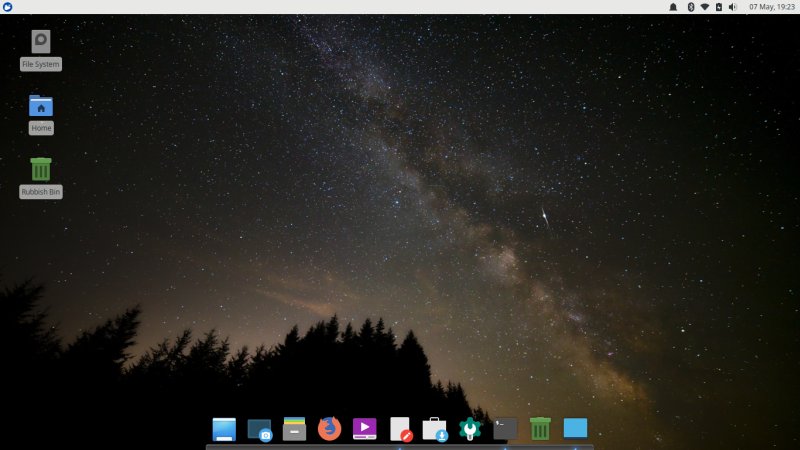Select the Home folder desktop icon
The height and width of the screenshot is (450, 800).
pos(41,106)
